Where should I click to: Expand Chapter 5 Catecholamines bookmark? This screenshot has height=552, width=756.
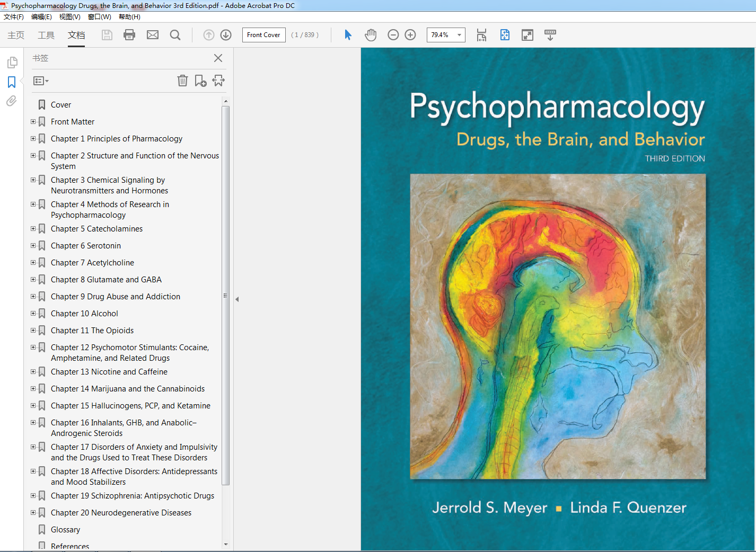coord(33,229)
